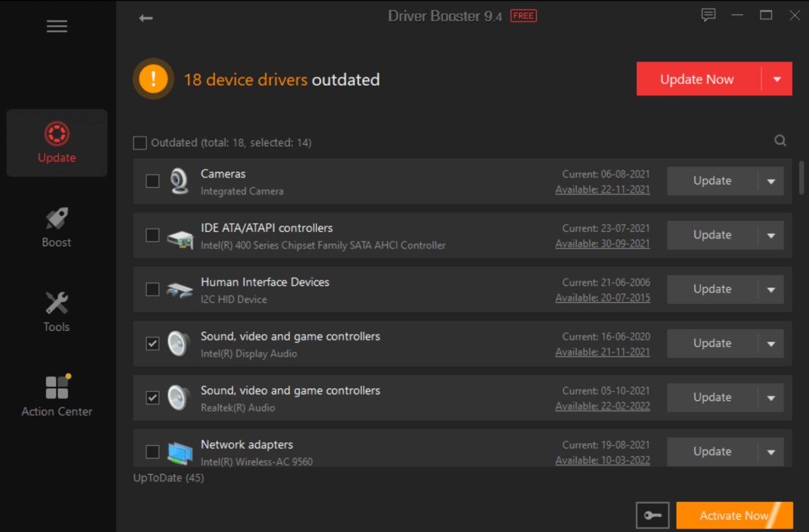Update the I2C HID Device driver

712,289
